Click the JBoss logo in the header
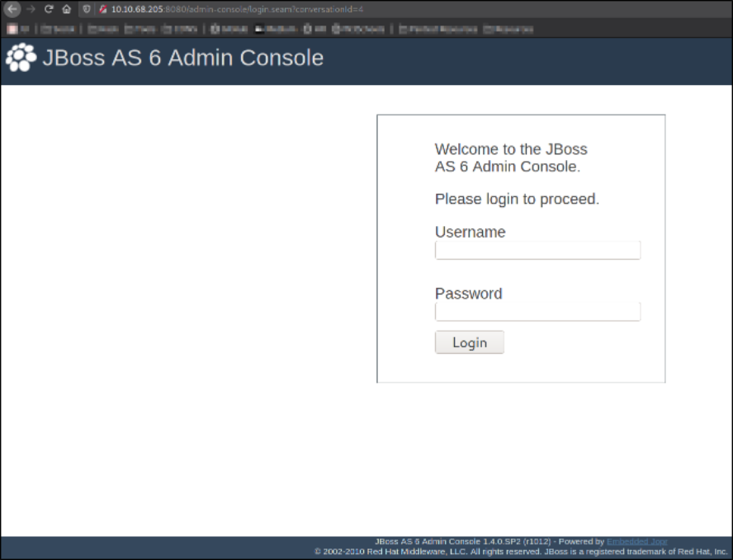Viewport: 733px width, 560px height. click(x=21, y=58)
